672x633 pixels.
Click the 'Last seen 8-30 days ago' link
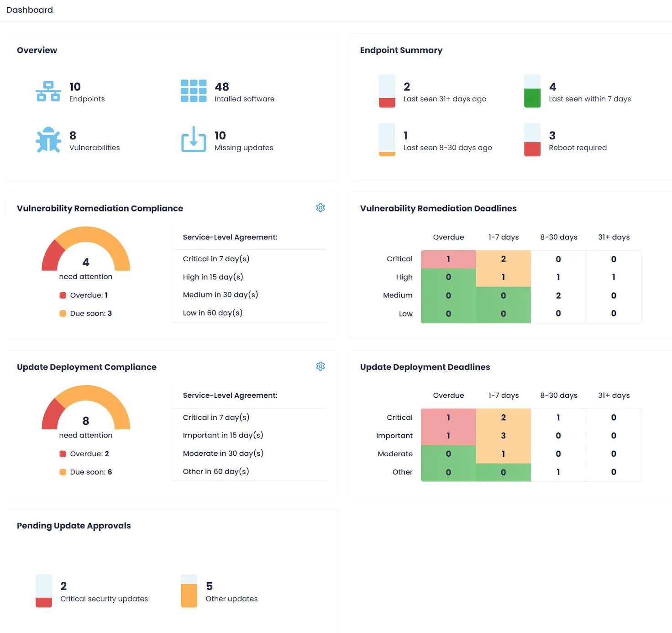pos(447,148)
